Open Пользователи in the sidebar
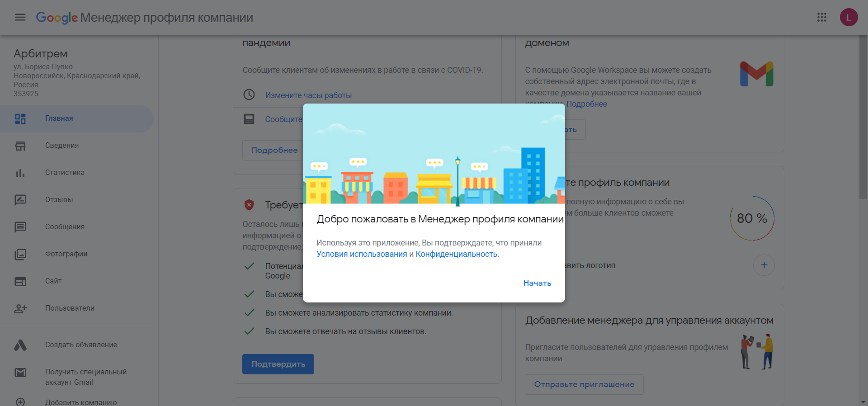 coord(77,308)
